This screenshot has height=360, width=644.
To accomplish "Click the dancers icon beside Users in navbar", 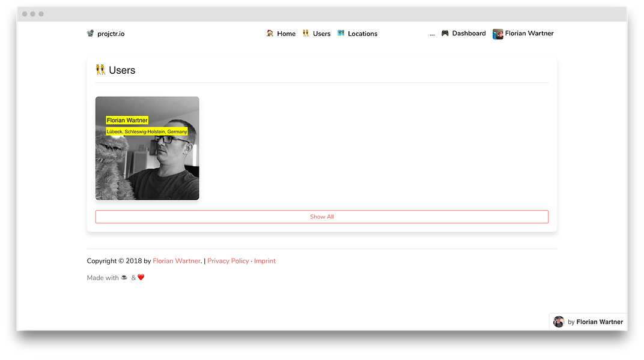I will point(306,33).
